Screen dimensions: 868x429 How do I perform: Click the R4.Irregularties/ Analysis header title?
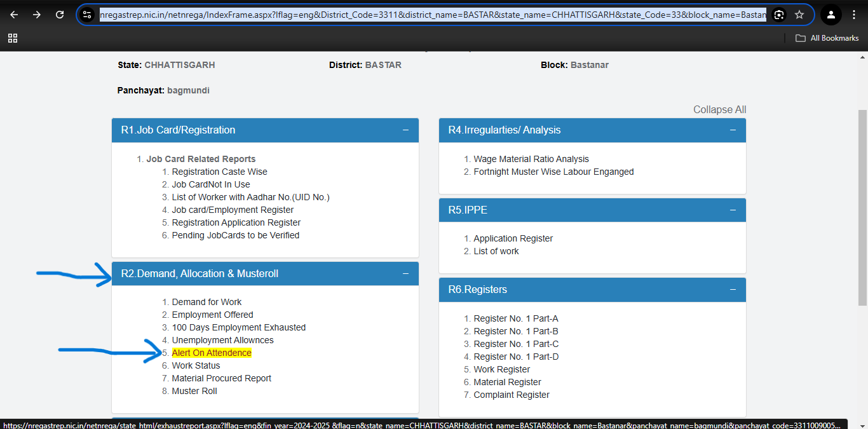point(505,130)
